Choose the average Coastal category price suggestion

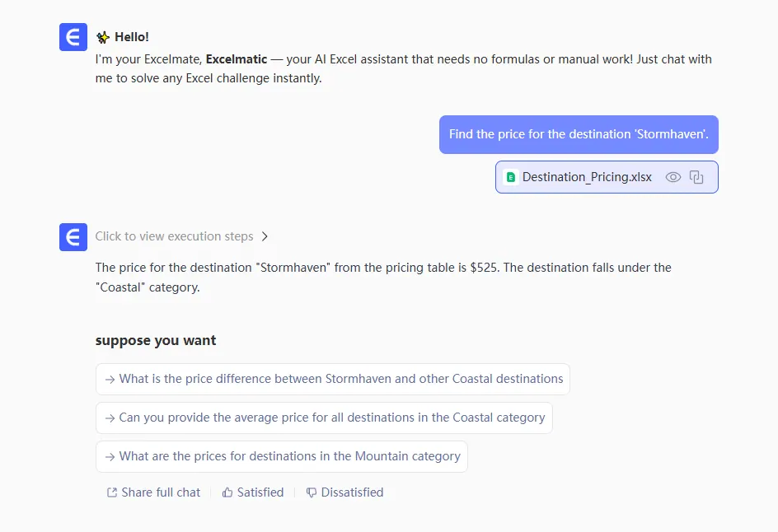324,418
